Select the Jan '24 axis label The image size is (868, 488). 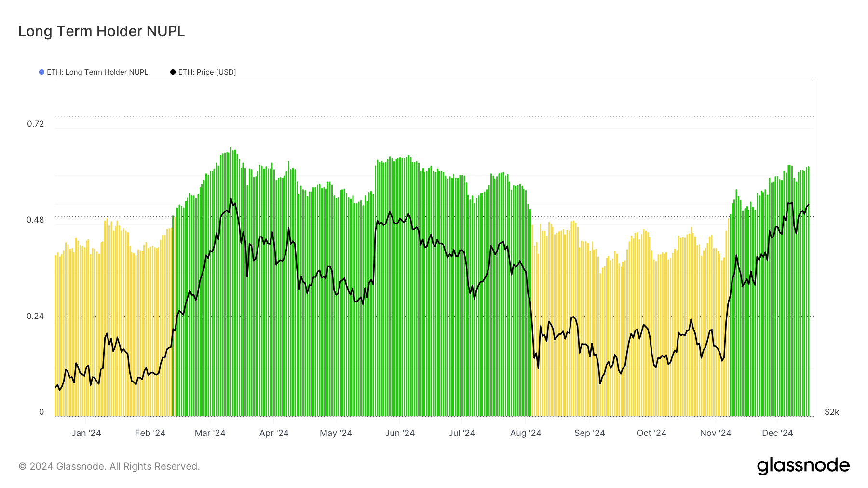point(86,433)
